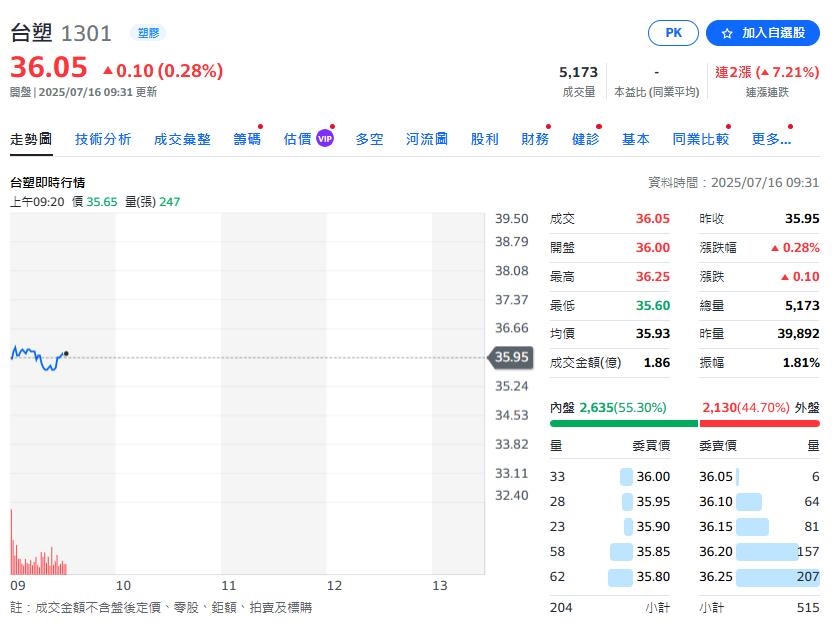Click the 塑膠 industry tag
The image size is (840, 629).
[x=147, y=32]
